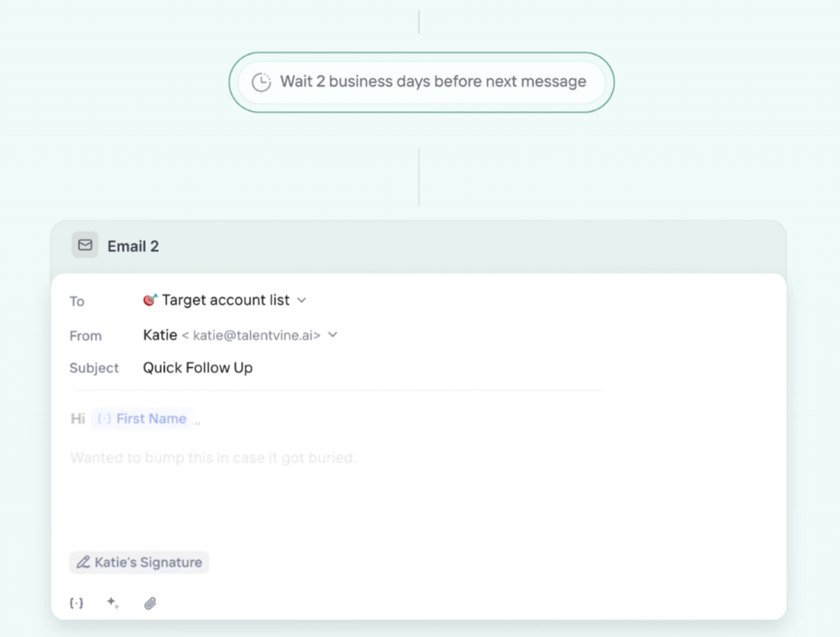The image size is (840, 637).
Task: Click the Email 2 header title
Action: click(133, 246)
